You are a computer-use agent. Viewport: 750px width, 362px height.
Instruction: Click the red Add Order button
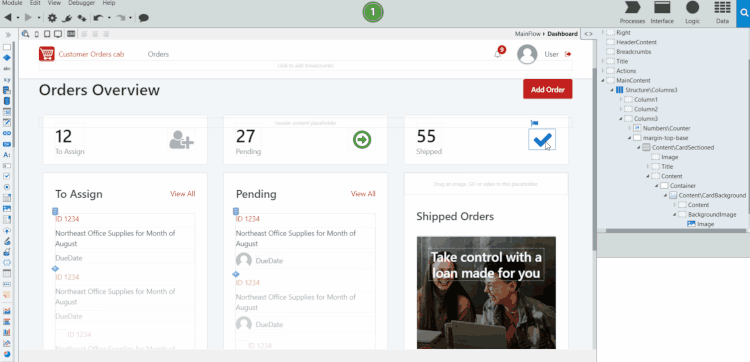[548, 89]
